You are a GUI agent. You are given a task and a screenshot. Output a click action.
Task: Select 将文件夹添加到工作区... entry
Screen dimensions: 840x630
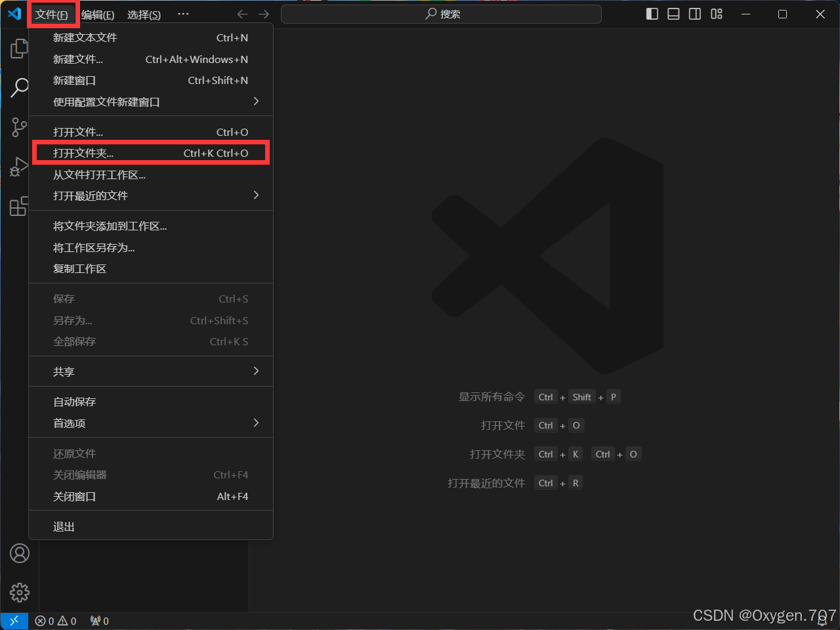click(151, 226)
